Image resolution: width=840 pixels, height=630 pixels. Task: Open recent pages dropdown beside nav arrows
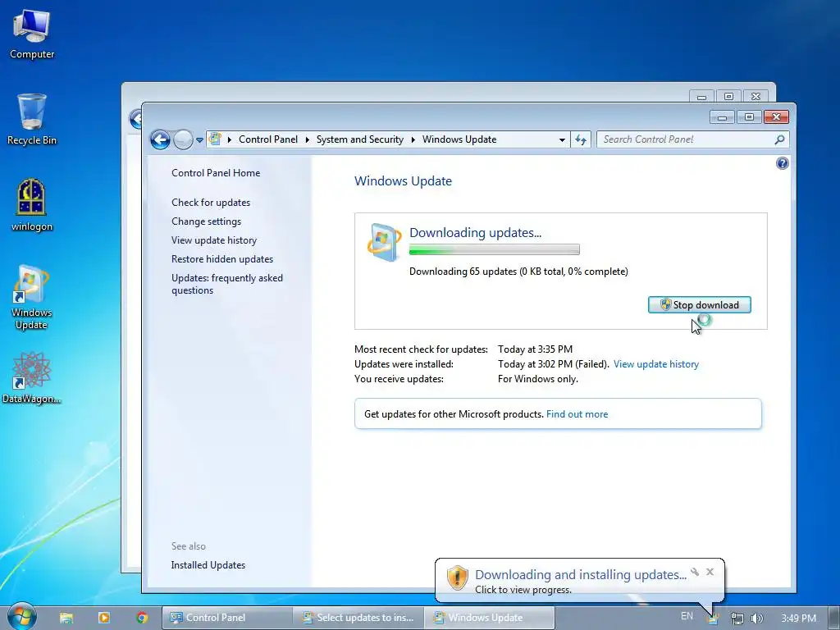[199, 139]
